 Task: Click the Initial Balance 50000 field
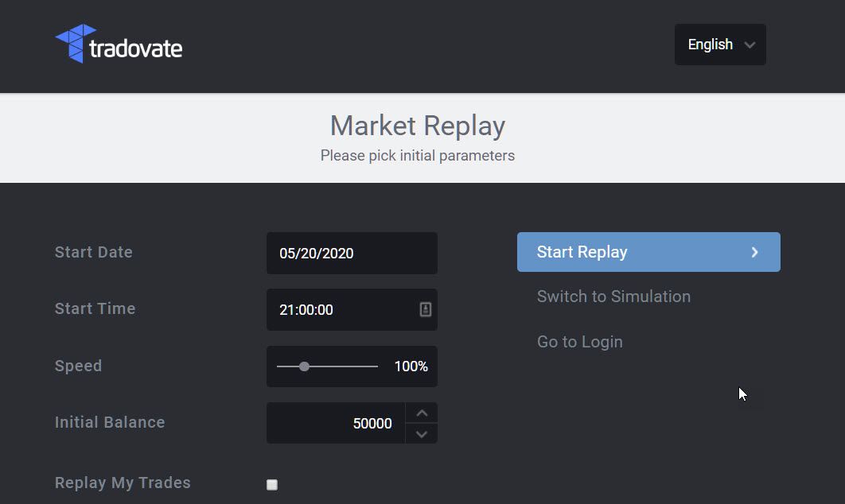pos(336,423)
